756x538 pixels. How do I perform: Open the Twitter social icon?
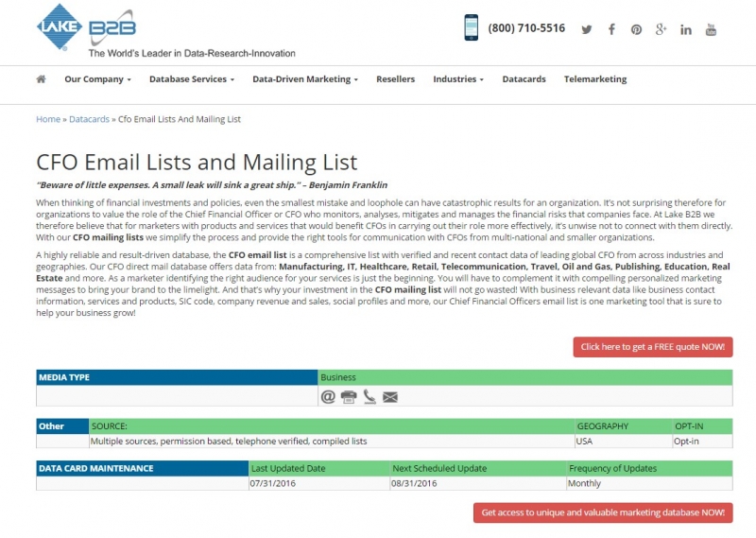click(586, 29)
